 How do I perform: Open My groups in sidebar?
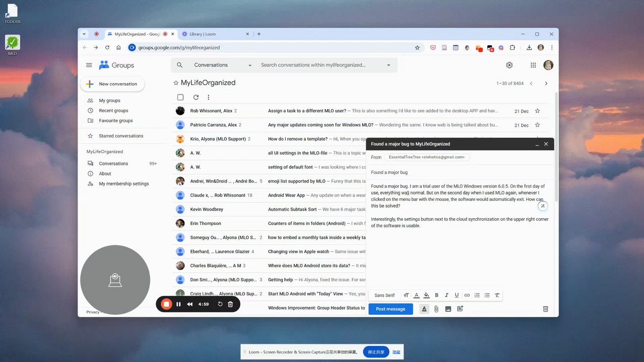[x=109, y=101]
